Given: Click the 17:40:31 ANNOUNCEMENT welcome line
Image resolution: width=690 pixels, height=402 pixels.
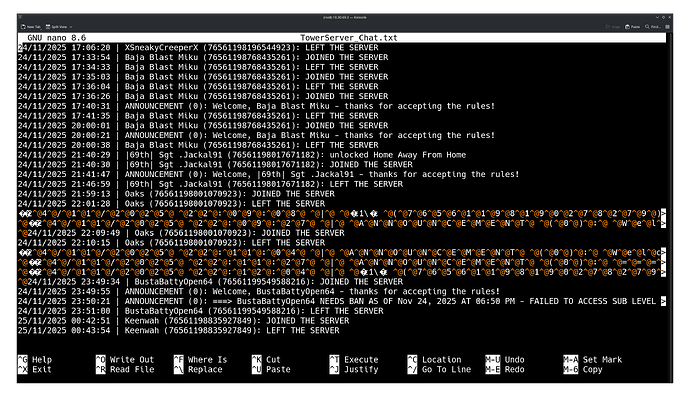Looking at the screenshot, I should 257,106.
